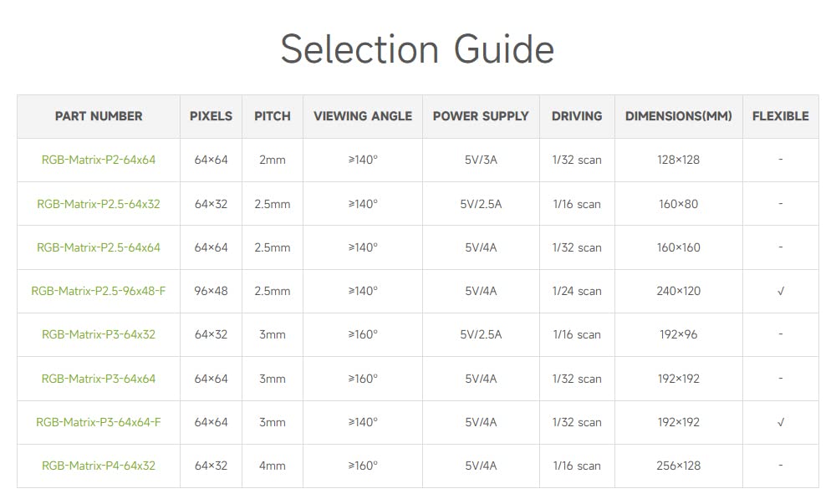Open the RGB-Matrix-P3-64x32 part link
The width and height of the screenshot is (836, 504).
point(99,334)
